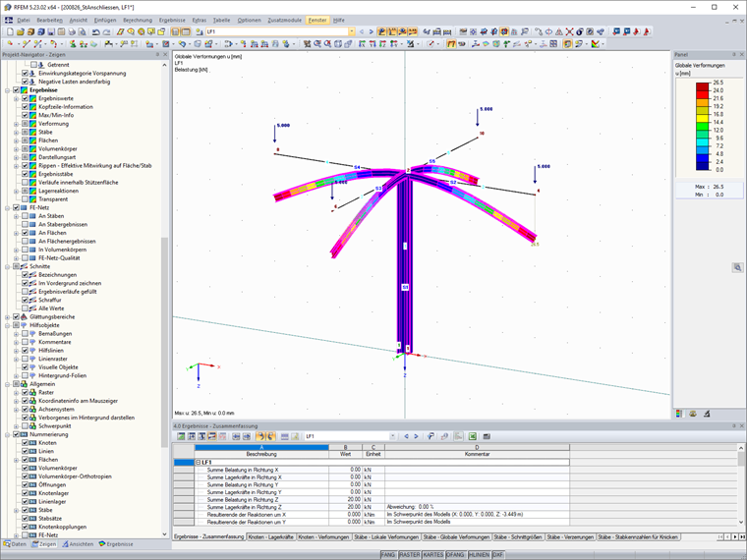This screenshot has width=747, height=560.
Task: Click the Excel export icon in the results table toolbar
Action: 472,436
